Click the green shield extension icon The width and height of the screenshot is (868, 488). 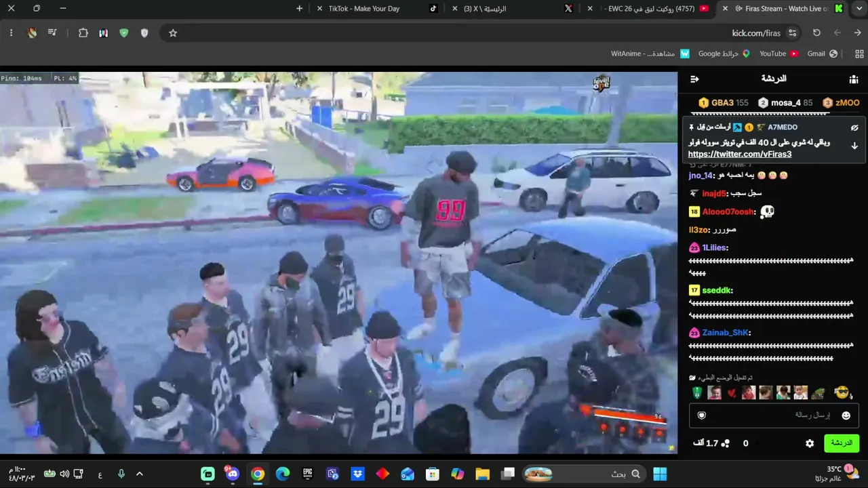123,33
